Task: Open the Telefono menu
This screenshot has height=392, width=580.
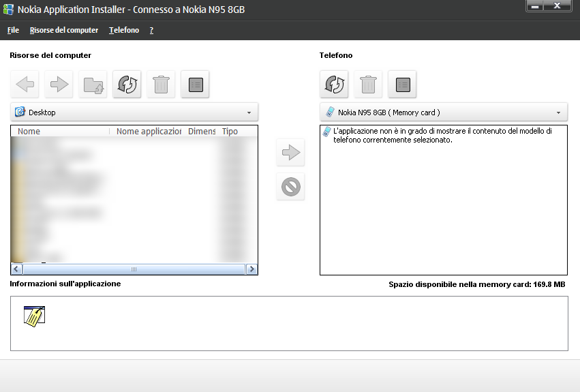Action: pyautogui.click(x=124, y=31)
